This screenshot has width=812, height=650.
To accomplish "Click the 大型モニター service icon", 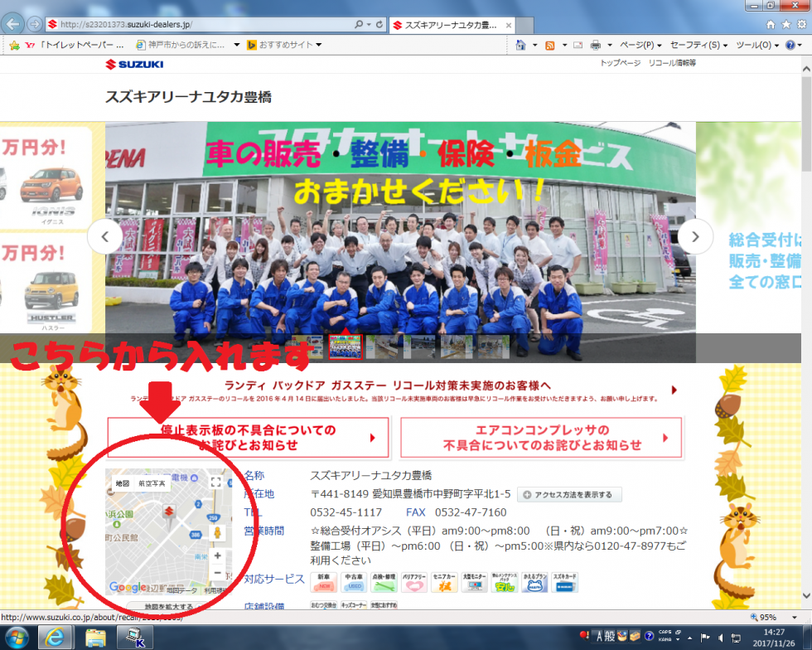I will coord(474,583).
